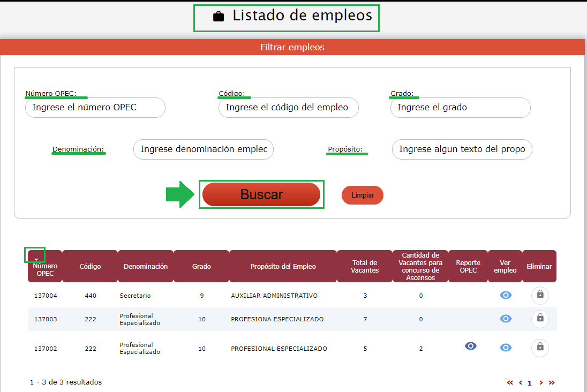587x392 pixels.
Task: Click the delete lock icon for 137002
Action: coord(540,348)
